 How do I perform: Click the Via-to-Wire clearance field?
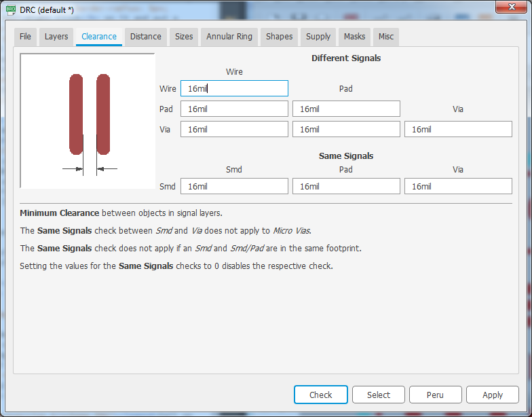(235, 129)
